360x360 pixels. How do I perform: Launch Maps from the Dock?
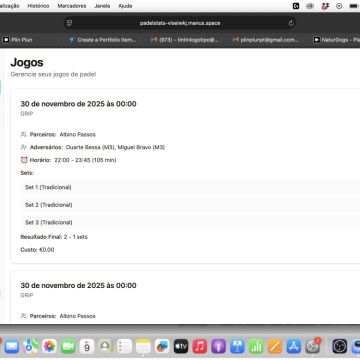tap(31, 346)
